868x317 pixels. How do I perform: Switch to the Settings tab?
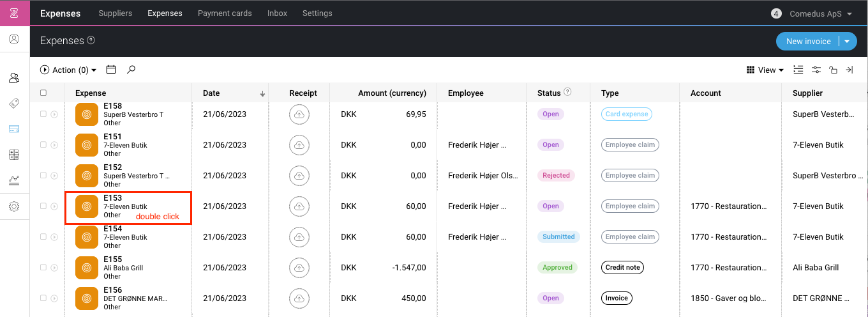pos(317,13)
